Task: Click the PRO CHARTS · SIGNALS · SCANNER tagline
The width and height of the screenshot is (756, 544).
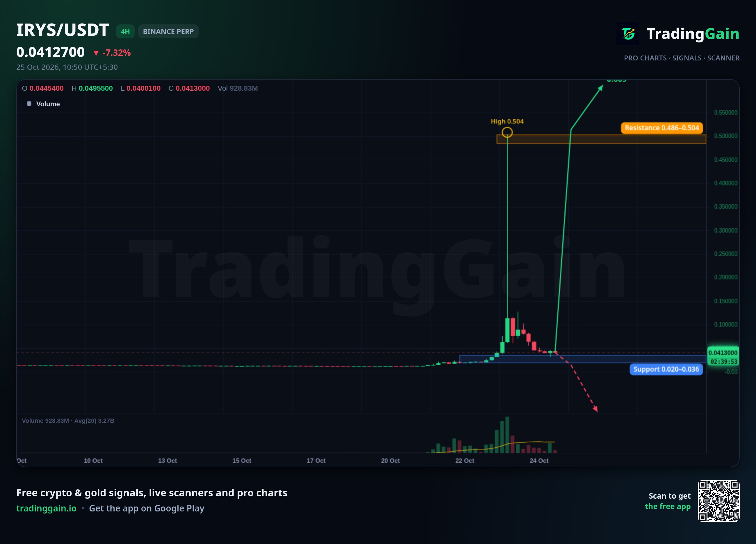Action: [682, 58]
